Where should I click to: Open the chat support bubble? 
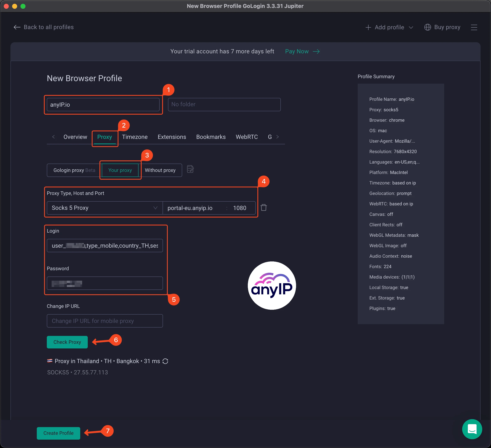pyautogui.click(x=472, y=429)
